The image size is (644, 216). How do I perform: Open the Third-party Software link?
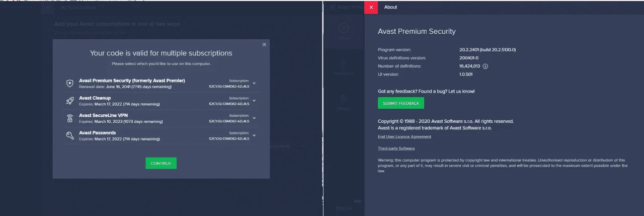[x=396, y=149]
